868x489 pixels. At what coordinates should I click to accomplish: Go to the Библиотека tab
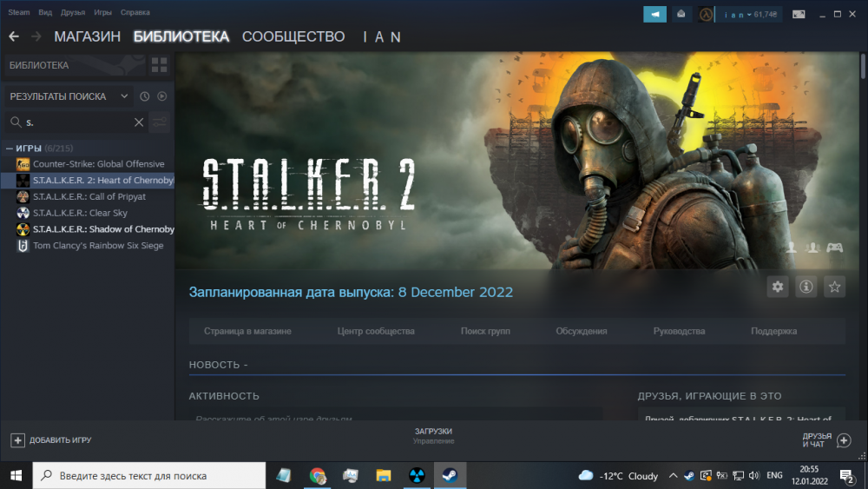click(181, 36)
